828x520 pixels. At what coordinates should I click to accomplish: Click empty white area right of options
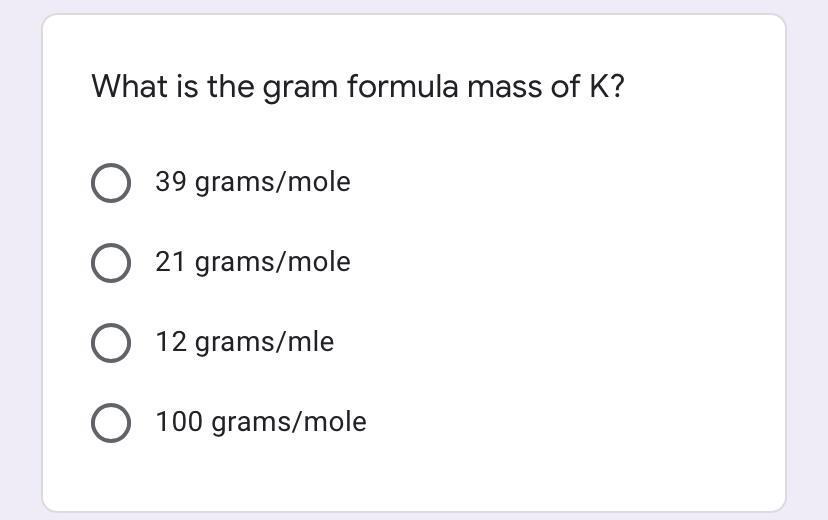pos(600,300)
